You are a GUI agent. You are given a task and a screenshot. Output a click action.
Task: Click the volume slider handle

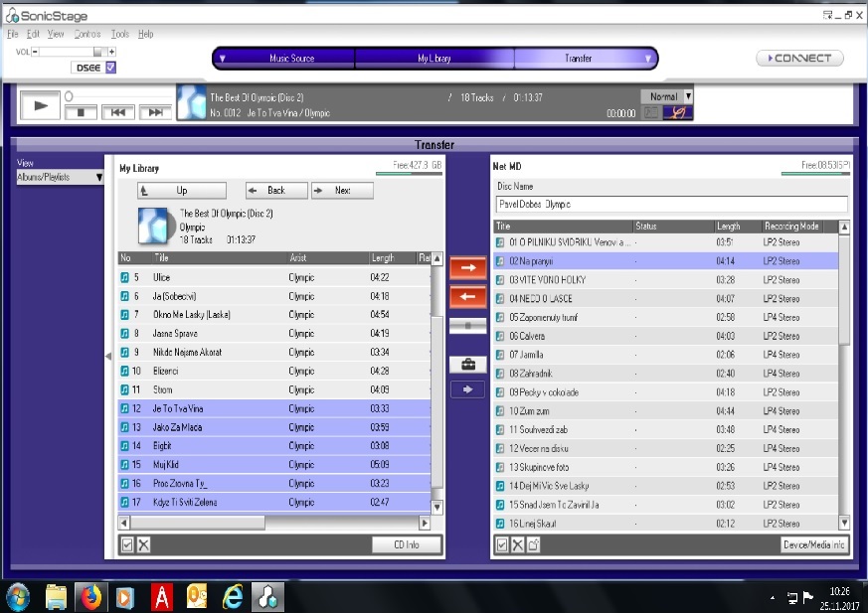97,51
